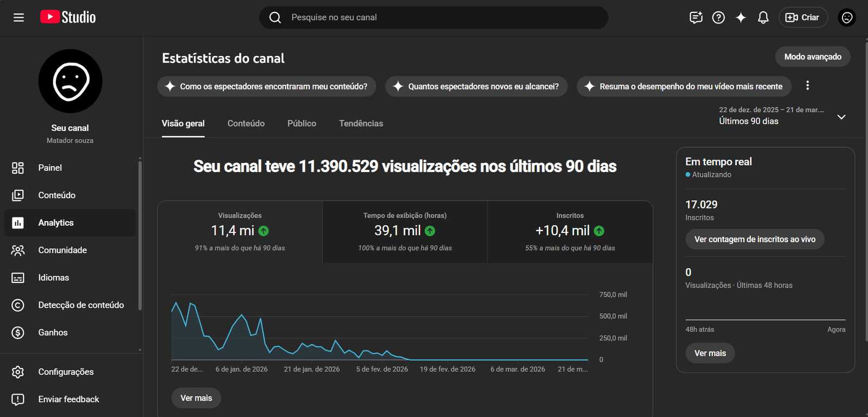This screenshot has height=417, width=868.
Task: Click the Comunidade people icon
Action: pos(18,250)
